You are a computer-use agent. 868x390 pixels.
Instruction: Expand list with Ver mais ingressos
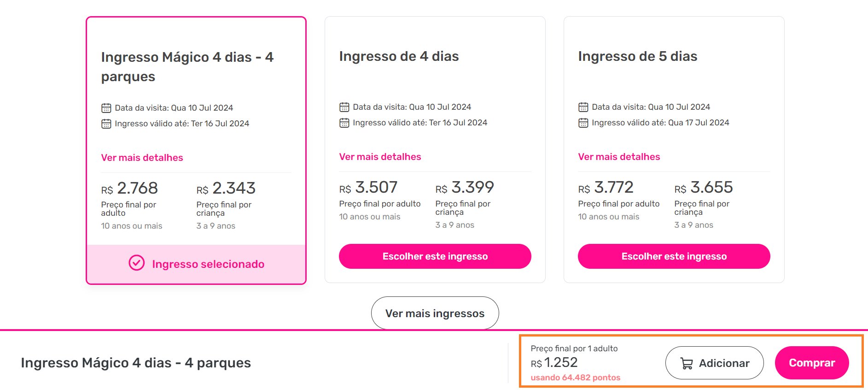[x=435, y=313]
